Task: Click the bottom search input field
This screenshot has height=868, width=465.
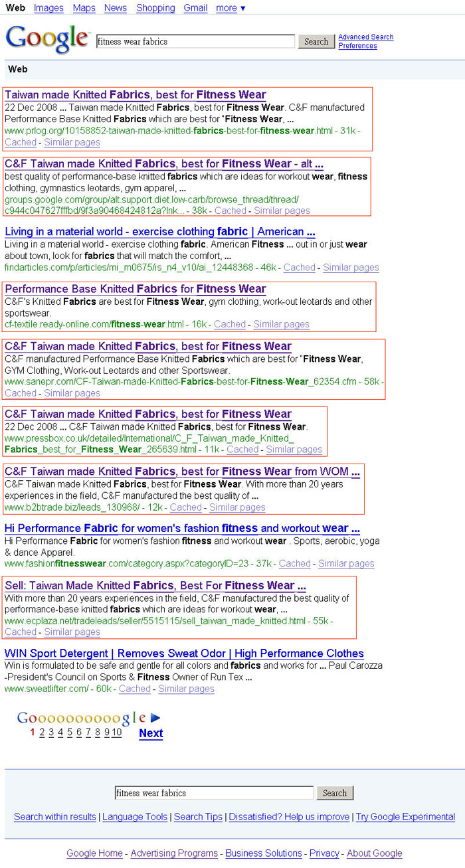Action: click(214, 793)
